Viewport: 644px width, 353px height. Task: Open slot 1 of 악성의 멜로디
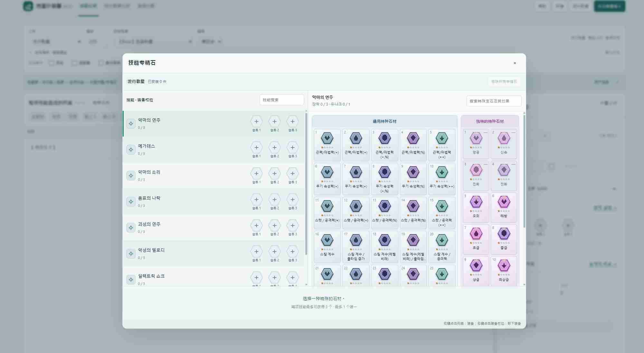tap(256, 252)
